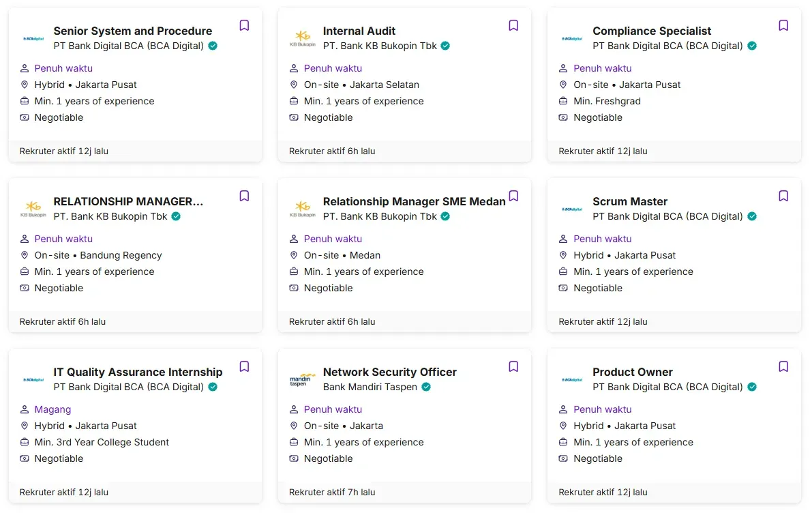This screenshot has height=513, width=812.
Task: Toggle bookmark on Compliance Specialist listing
Action: coord(783,26)
